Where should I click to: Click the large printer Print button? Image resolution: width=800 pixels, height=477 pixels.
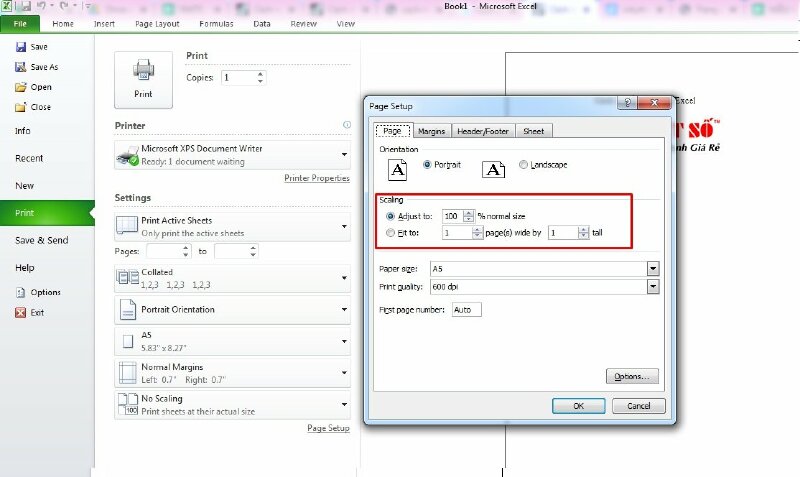[143, 80]
